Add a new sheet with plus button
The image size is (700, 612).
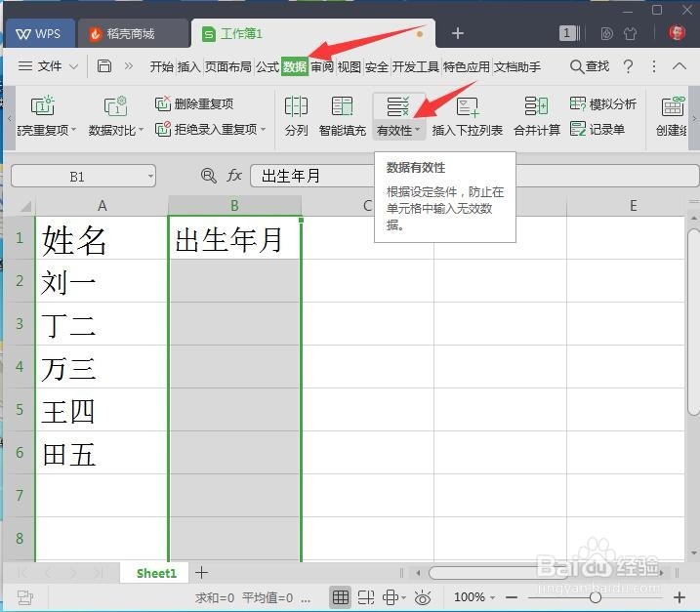pyautogui.click(x=202, y=572)
